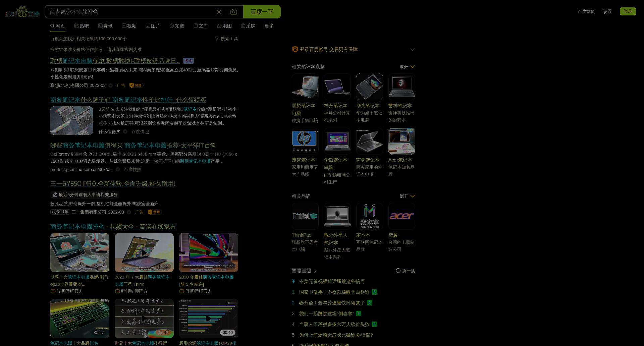Open 华为笔记本 image card

coord(369,87)
